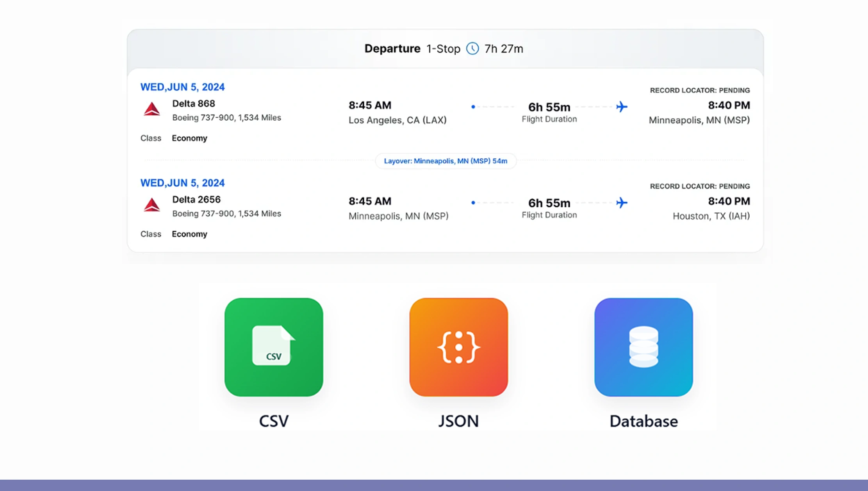Click the Database text label

click(643, 421)
